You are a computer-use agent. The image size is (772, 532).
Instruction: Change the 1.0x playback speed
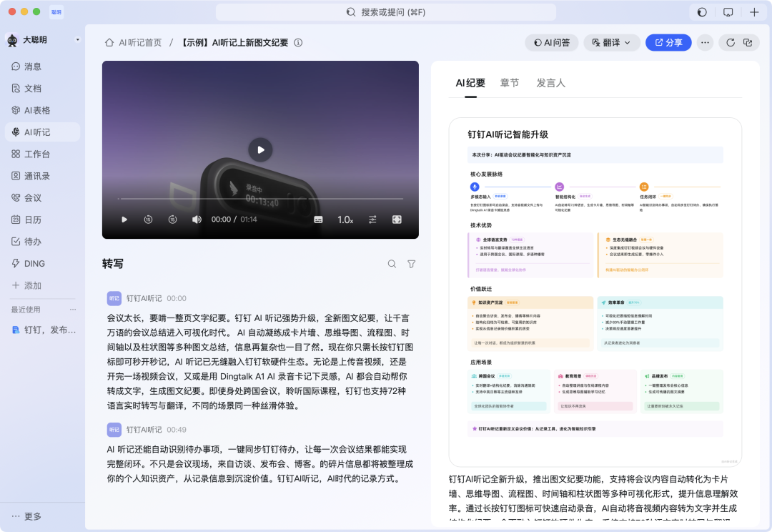point(345,220)
